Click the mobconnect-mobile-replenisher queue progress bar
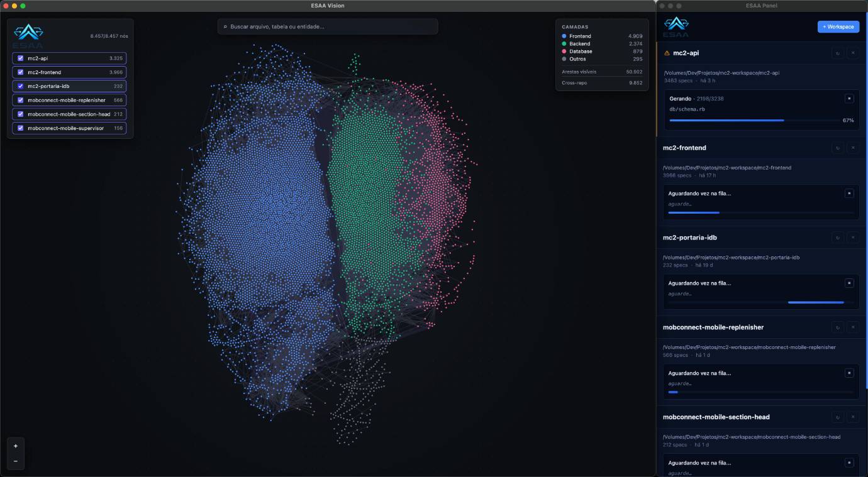Image resolution: width=868 pixels, height=477 pixels. tap(761, 392)
